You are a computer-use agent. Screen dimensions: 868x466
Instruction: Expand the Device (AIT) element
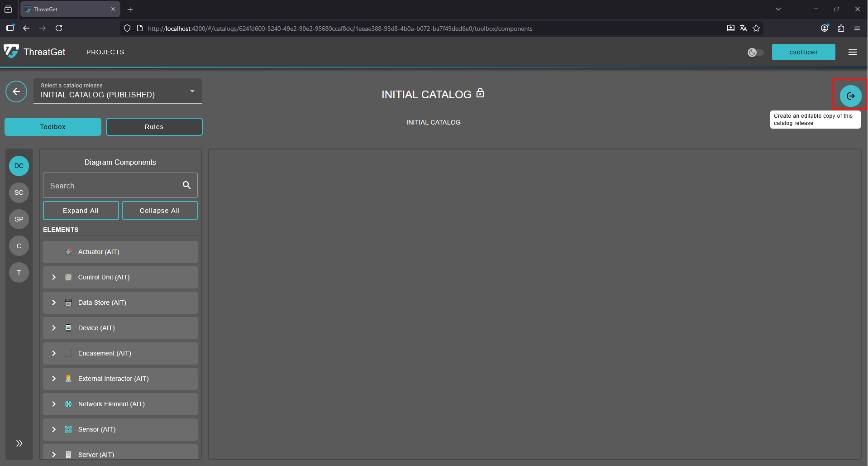(x=54, y=328)
